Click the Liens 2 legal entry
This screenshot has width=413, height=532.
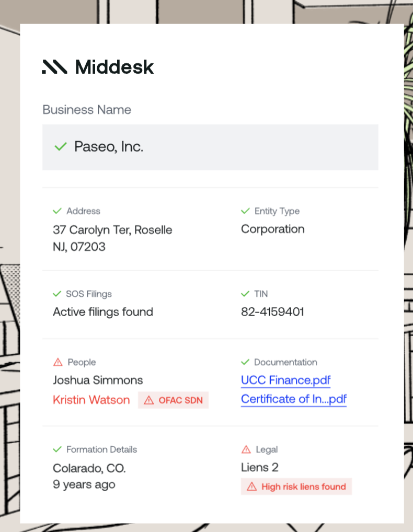click(x=259, y=467)
